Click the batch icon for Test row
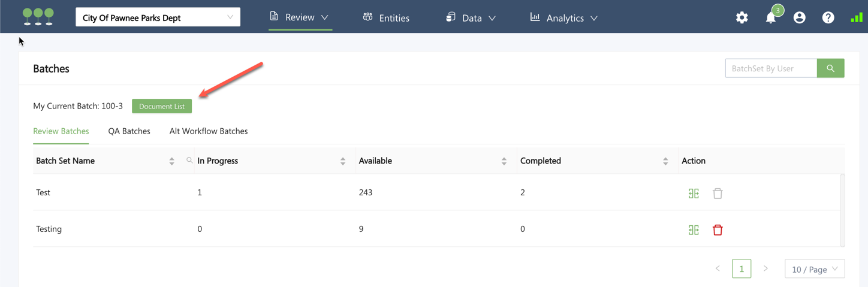This screenshot has height=287, width=868. pyautogui.click(x=694, y=194)
